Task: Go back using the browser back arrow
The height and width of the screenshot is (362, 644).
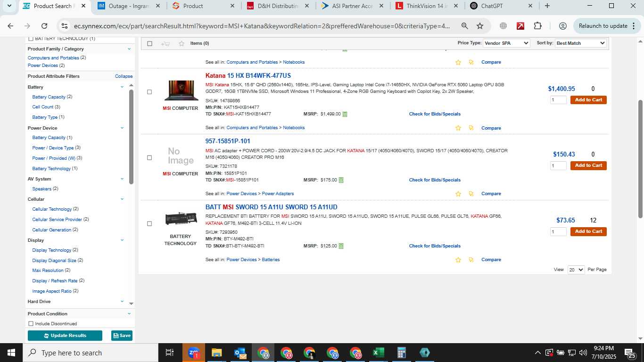Action: tap(10, 26)
